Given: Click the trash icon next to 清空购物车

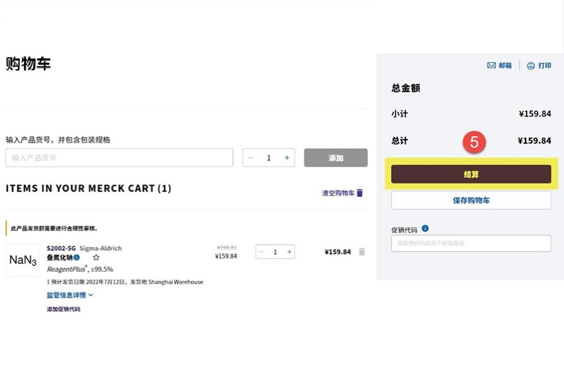Looking at the screenshot, I should (x=359, y=192).
